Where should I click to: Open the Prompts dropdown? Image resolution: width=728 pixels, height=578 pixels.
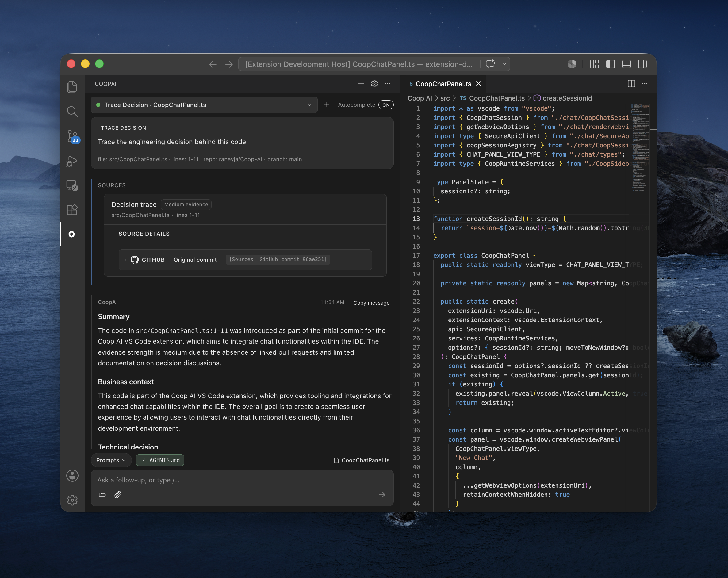[111, 460]
